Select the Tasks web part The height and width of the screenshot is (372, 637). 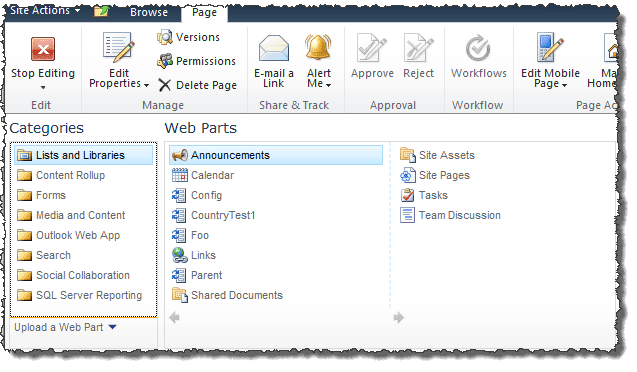pos(424,195)
